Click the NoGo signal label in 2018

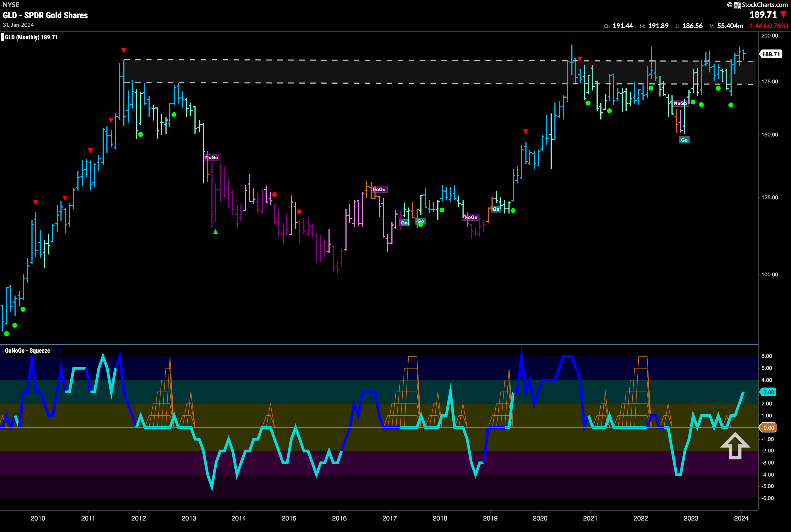(470, 217)
